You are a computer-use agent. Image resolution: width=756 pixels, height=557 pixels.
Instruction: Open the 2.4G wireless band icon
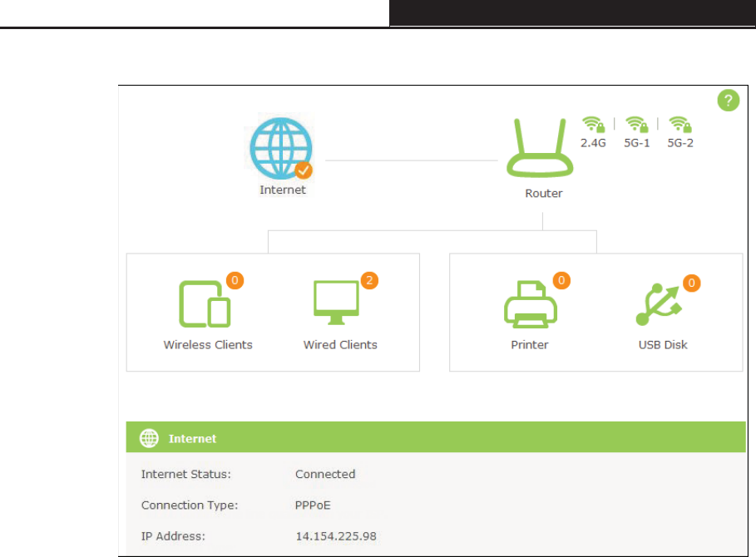[x=593, y=125]
